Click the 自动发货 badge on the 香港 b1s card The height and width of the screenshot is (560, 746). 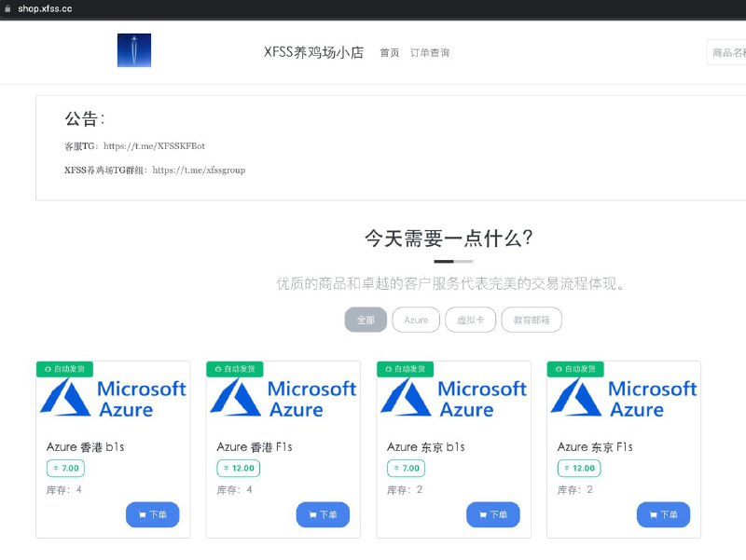coord(65,369)
